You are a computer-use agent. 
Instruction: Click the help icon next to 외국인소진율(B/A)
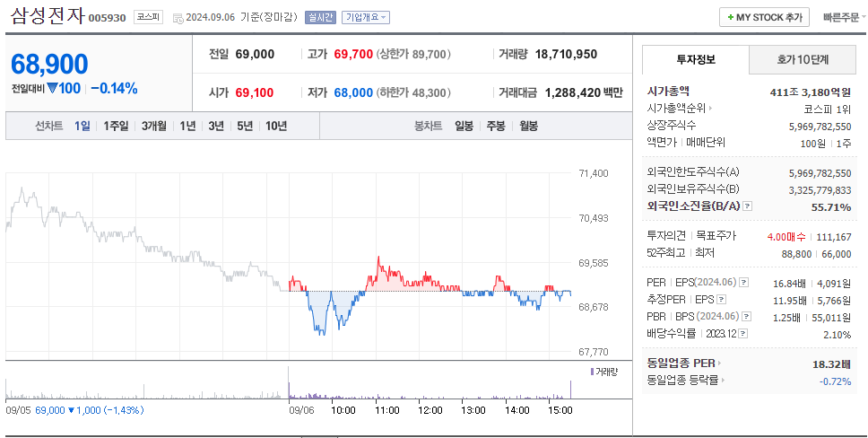coord(747,206)
